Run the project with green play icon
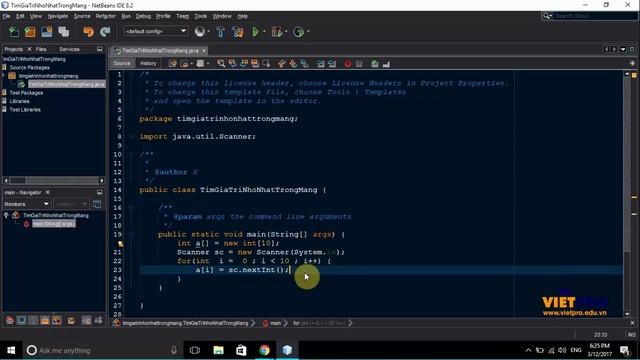640x360 pixels. pyautogui.click(x=256, y=31)
